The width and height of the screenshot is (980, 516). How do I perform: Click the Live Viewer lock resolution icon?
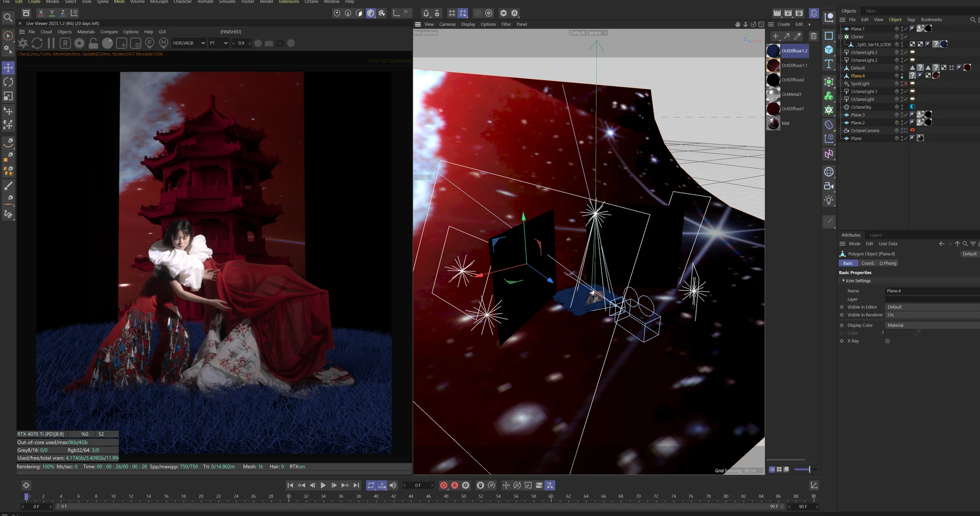[x=93, y=43]
